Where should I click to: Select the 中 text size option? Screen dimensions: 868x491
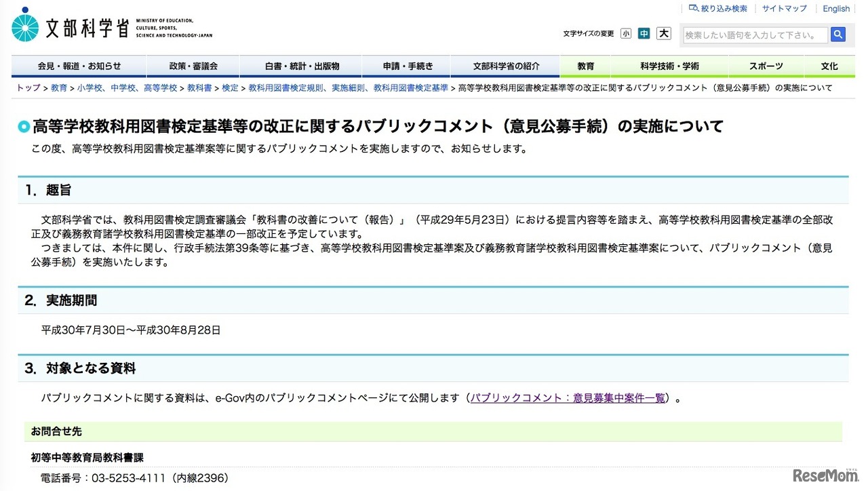pos(644,33)
